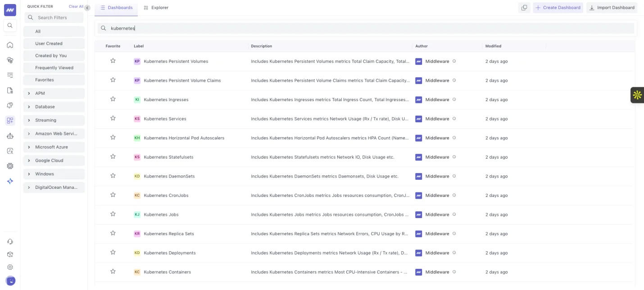Switch to the Dashboards tab
Image resolution: width=644 pixels, height=290 pixels.
[x=116, y=8]
